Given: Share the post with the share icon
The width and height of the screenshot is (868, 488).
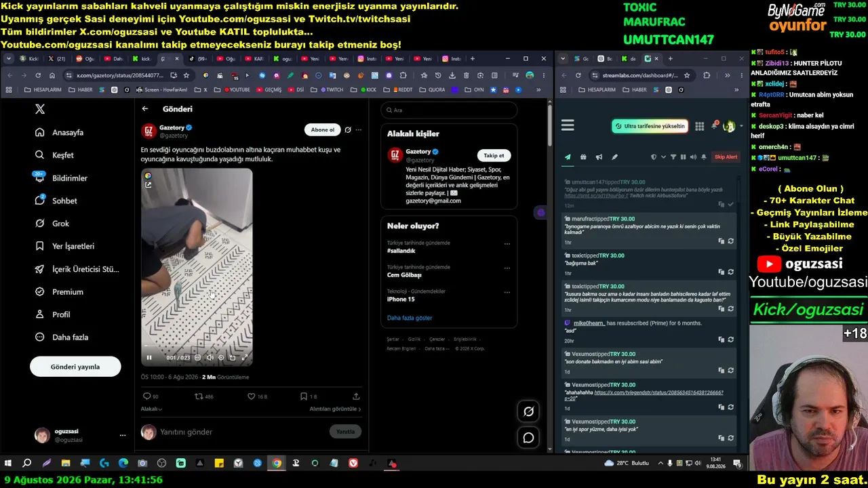Looking at the screenshot, I should point(356,396).
